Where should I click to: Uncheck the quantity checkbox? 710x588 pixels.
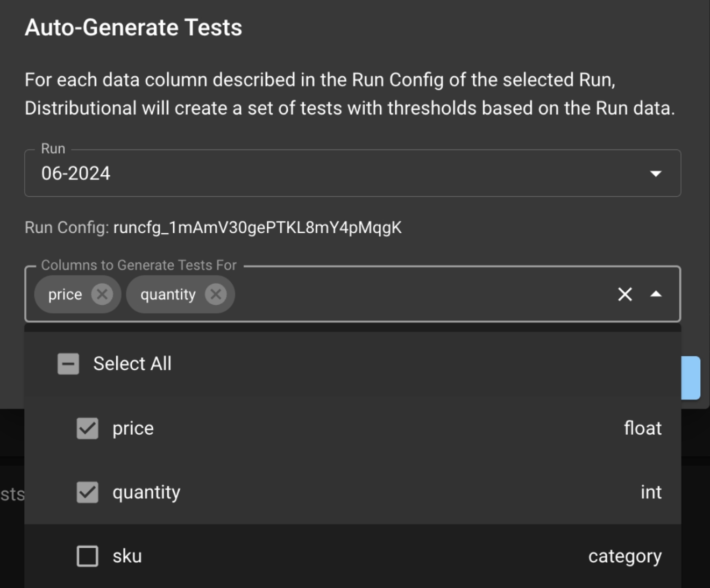point(87,492)
